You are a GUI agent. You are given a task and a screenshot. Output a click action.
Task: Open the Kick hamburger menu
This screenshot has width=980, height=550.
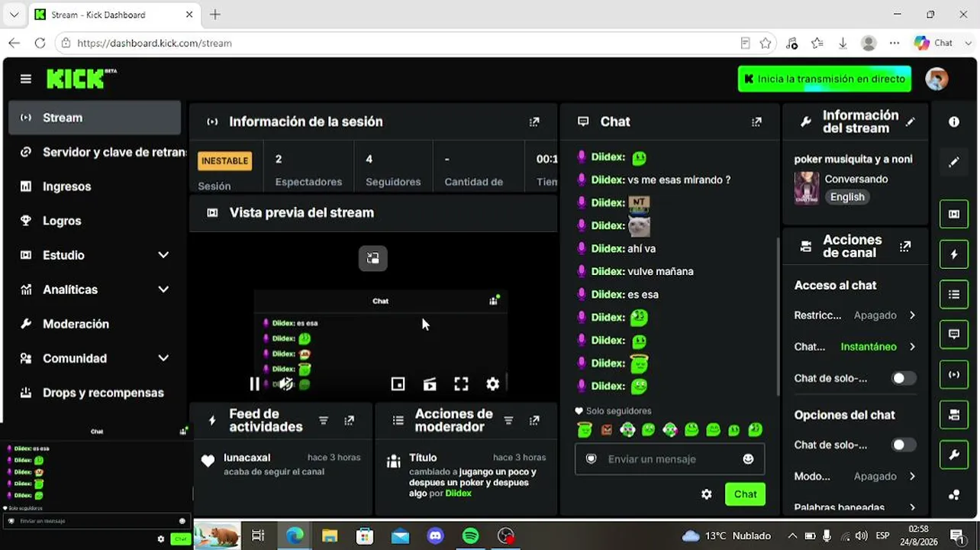coord(26,79)
